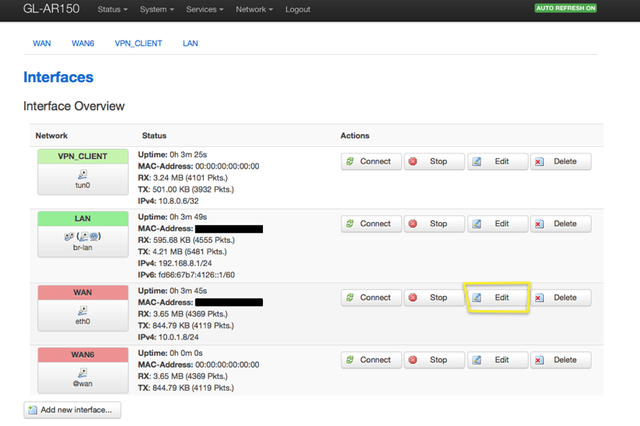This screenshot has width=640, height=426.
Task: Click TX 4.21 MB LAN value
Action: [182, 252]
